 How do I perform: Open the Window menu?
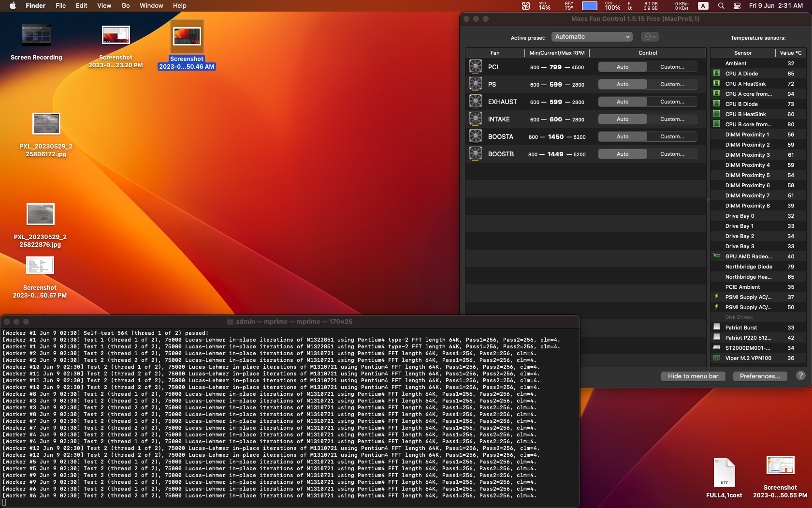(x=151, y=6)
